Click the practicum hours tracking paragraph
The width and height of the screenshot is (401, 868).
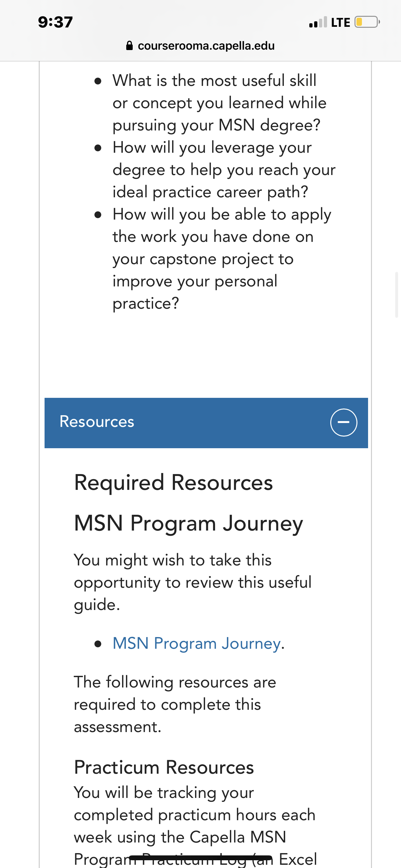pyautogui.click(x=195, y=826)
